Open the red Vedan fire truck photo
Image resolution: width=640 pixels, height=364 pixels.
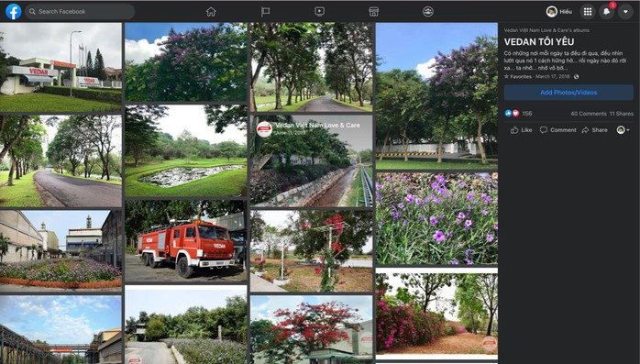pyautogui.click(x=186, y=241)
